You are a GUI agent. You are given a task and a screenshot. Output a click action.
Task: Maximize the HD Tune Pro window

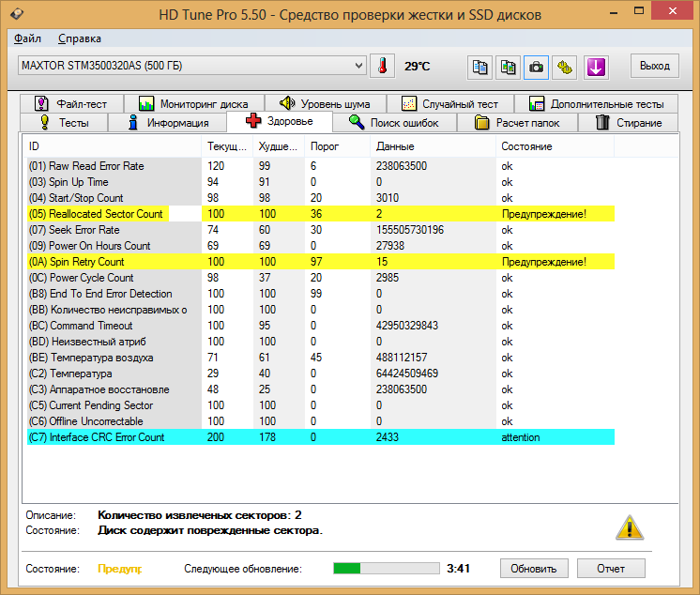point(639,11)
